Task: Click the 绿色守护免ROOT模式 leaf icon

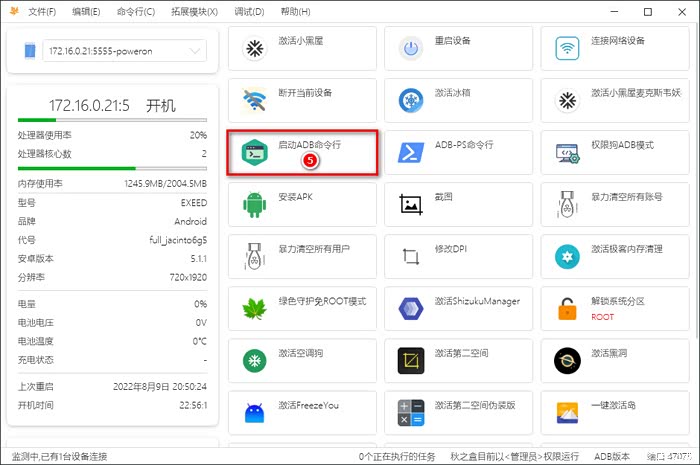Action: (254, 308)
